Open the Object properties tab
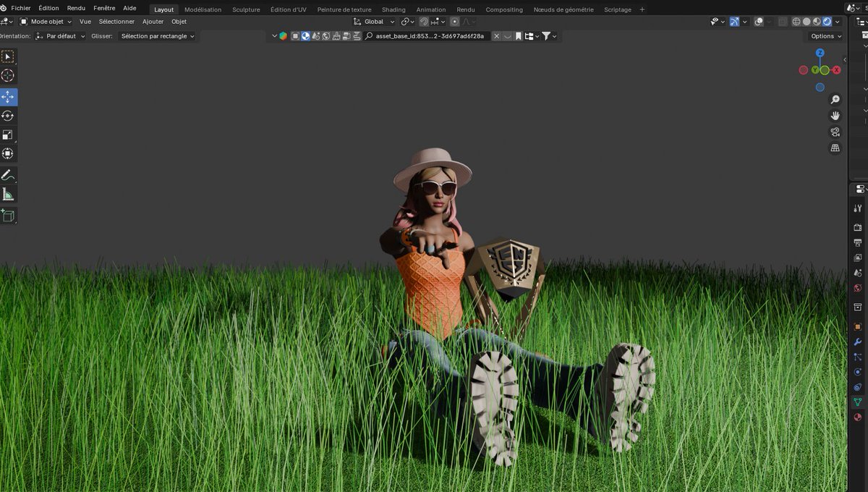The image size is (868, 492). (x=858, y=326)
